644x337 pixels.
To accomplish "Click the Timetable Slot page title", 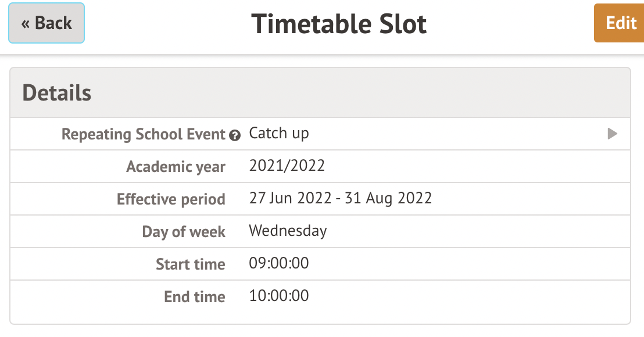I will [339, 24].
